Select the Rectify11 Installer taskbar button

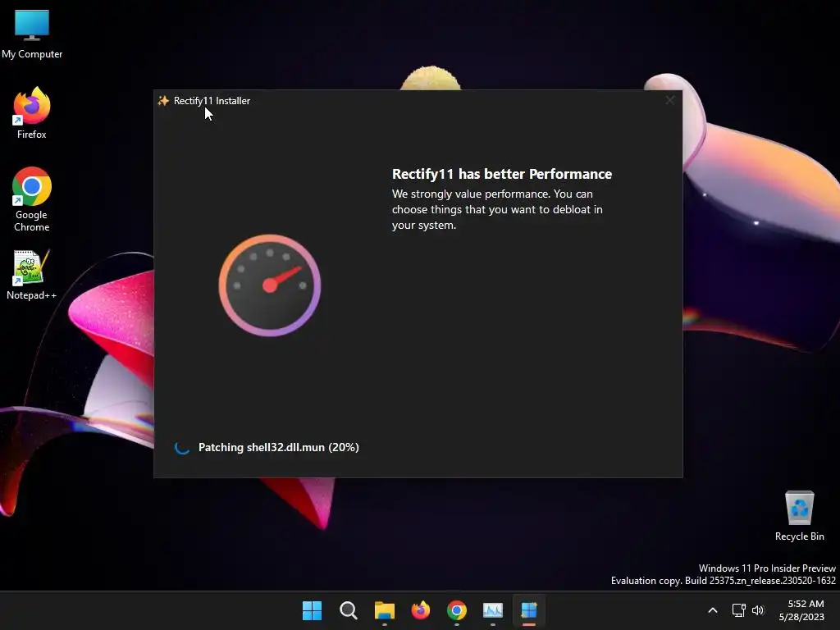[x=529, y=610]
